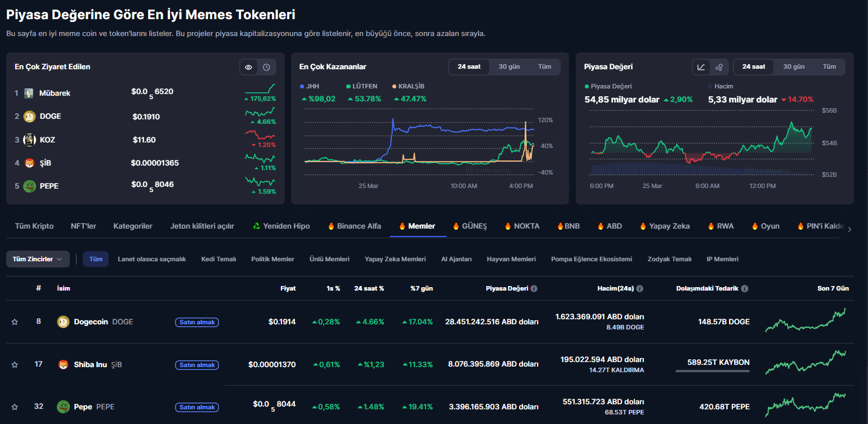Switch to the Yapay Zeka tab
Viewport: 868px width, 424px height.
pyautogui.click(x=664, y=226)
